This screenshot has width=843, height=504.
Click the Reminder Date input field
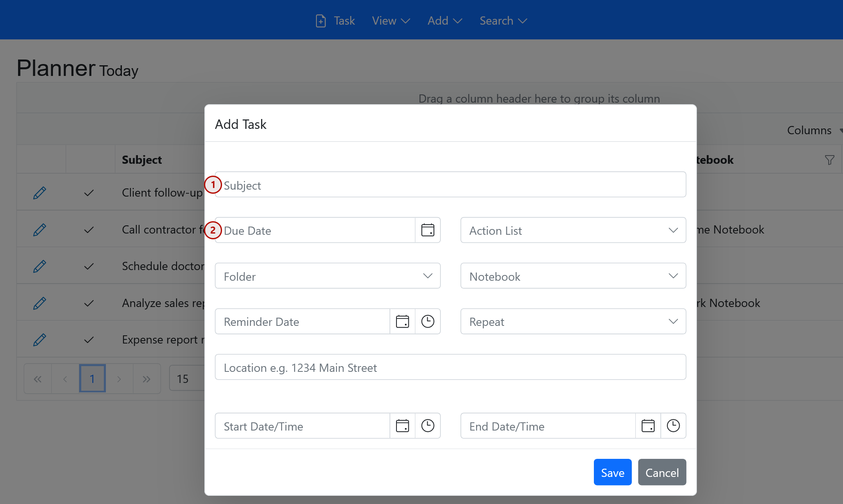click(x=302, y=321)
